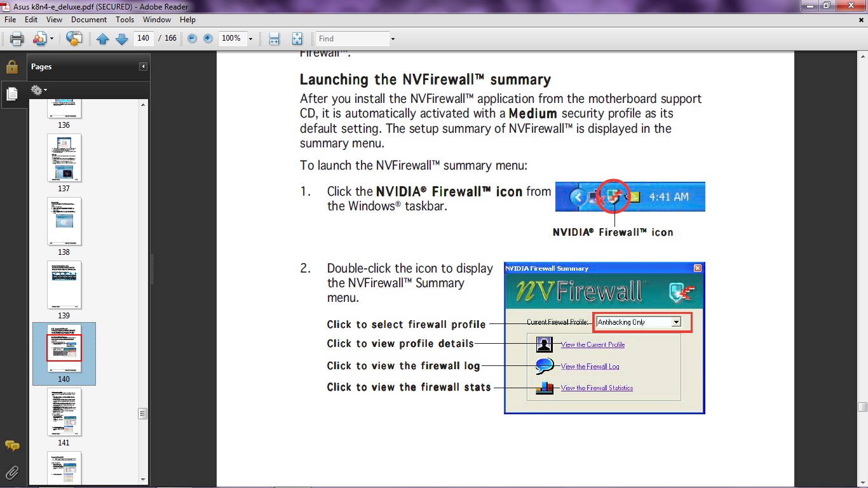This screenshot has width=868, height=488.
Task: Click the zoom in plus icon
Action: [x=208, y=39]
